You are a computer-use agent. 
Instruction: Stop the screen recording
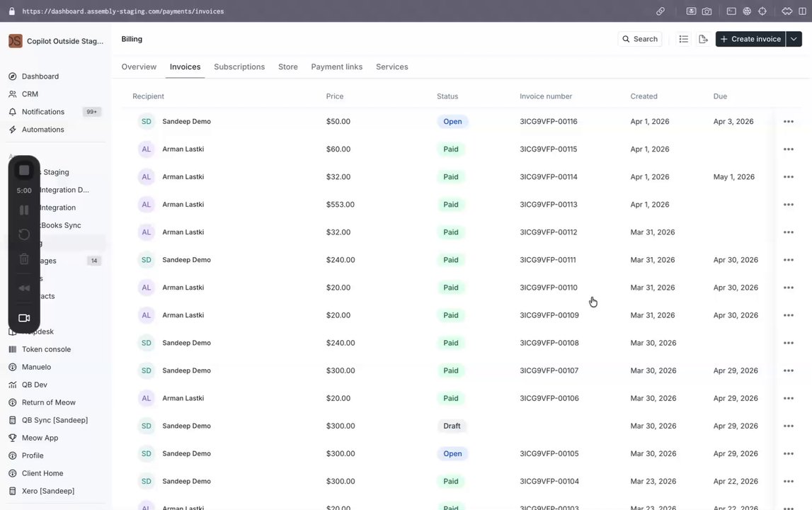click(24, 170)
